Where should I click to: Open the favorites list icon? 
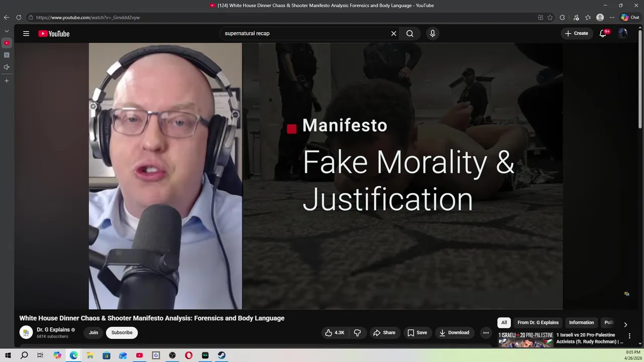pos(588,18)
